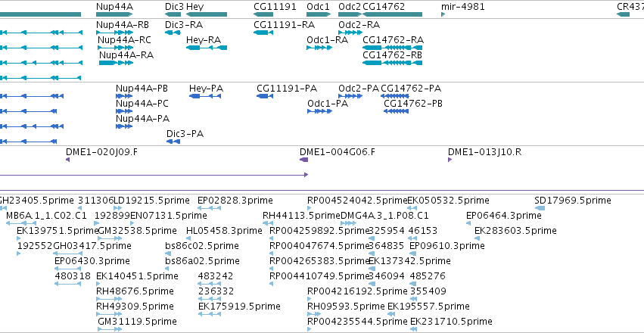
Task: Click the RH49309.5prime EST feature
Action: click(x=109, y=315)
